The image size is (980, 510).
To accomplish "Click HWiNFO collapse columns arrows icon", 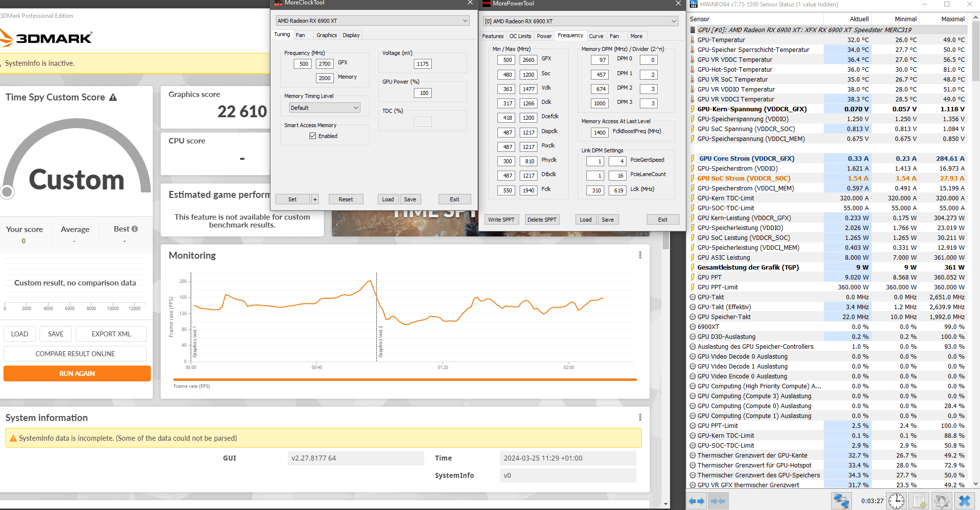I will (x=718, y=501).
